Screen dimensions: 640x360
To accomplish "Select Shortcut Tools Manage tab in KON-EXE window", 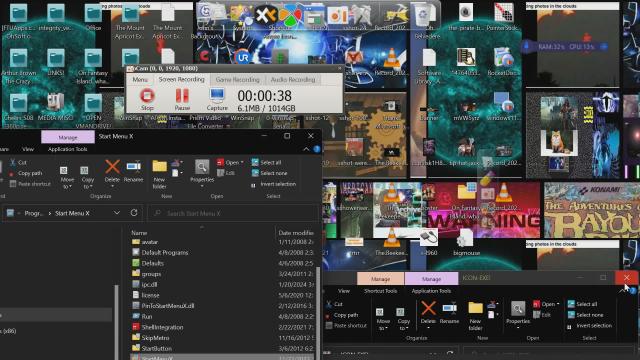I will pos(380,279).
